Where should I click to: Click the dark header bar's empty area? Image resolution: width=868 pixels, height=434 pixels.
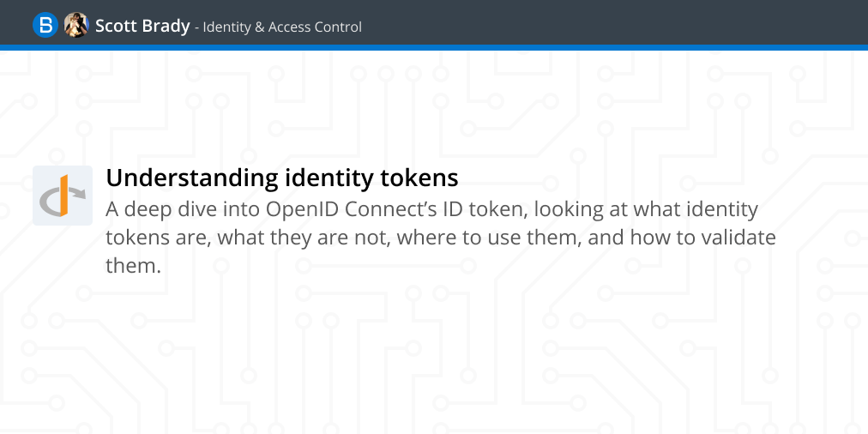click(x=609, y=22)
